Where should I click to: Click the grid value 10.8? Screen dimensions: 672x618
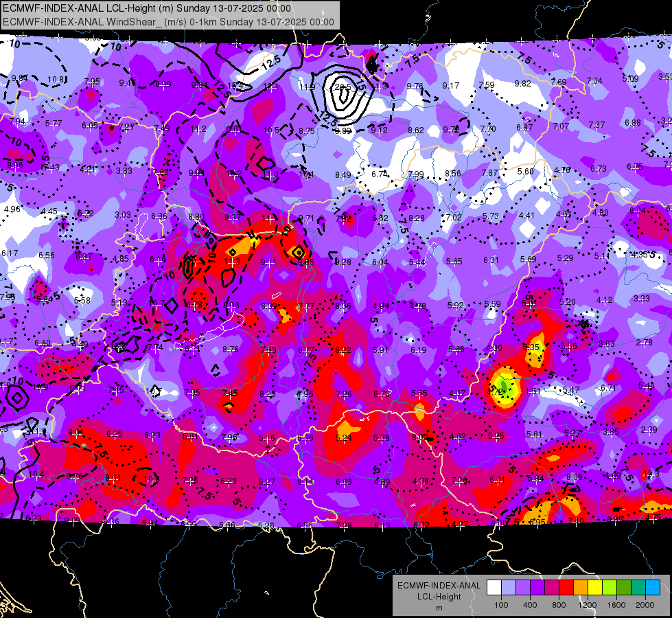tap(56, 80)
